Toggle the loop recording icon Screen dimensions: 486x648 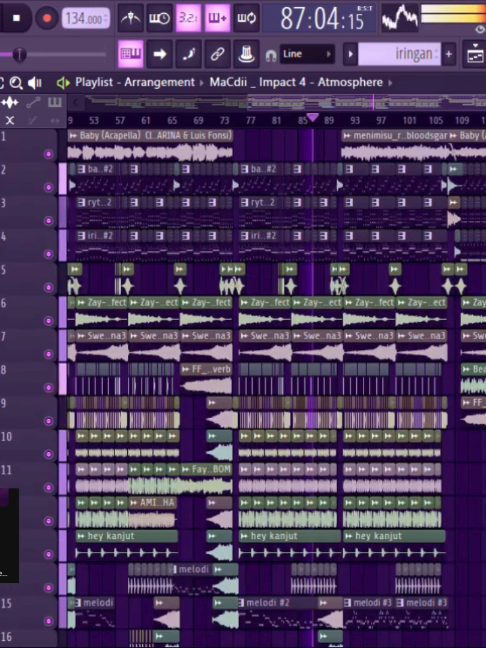[246, 18]
